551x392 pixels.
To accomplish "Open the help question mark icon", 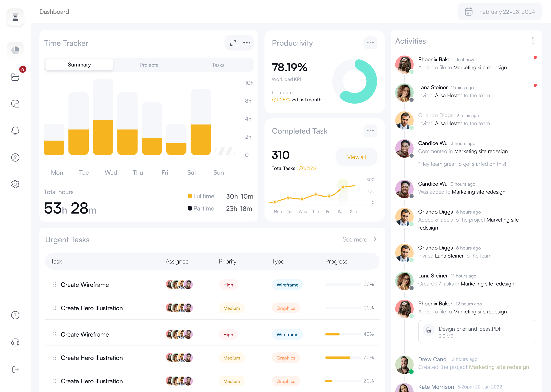I will (15, 315).
